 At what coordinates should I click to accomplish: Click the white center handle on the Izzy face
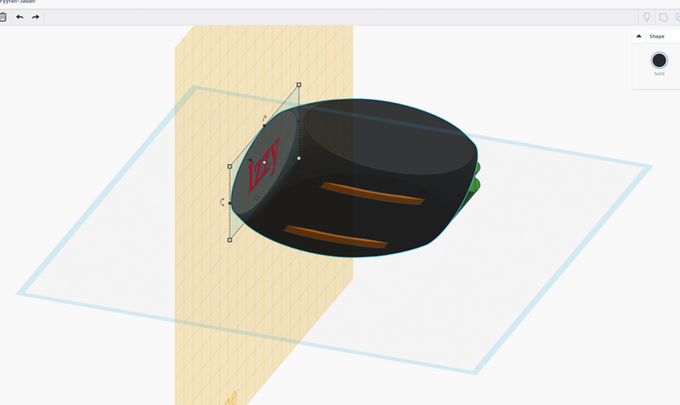[x=264, y=163]
